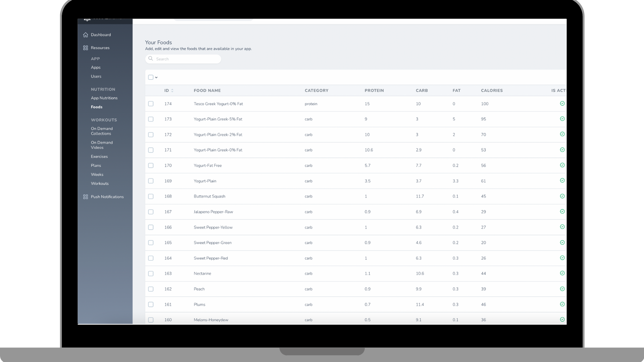Click the Push Notifications grid icon
Image resolution: width=644 pixels, height=362 pixels.
click(x=85, y=197)
